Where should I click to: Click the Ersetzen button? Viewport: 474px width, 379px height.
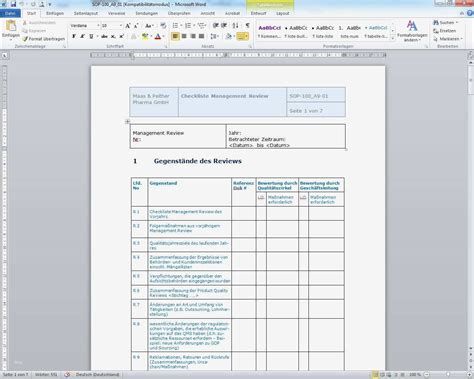pos(445,31)
